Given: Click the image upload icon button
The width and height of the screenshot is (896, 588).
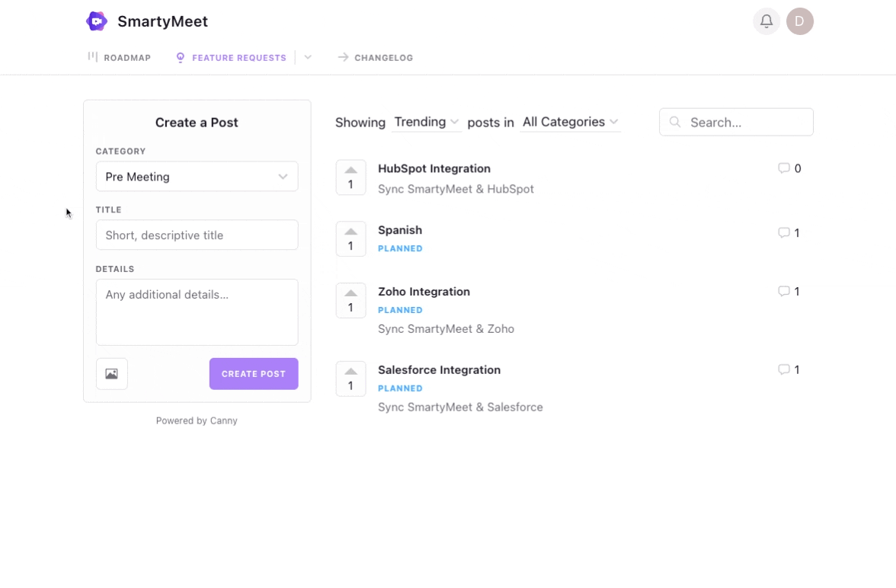Looking at the screenshot, I should 111,374.
